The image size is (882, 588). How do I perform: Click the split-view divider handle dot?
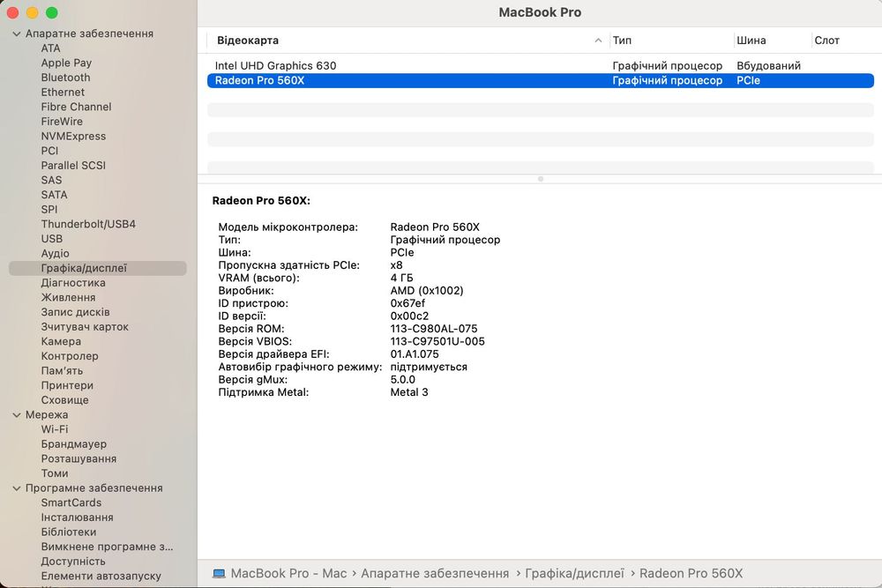pos(540,179)
